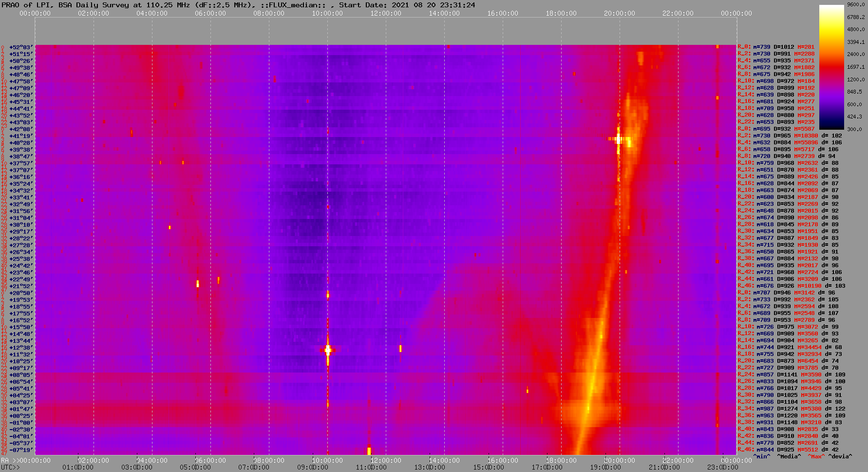Click the 'UTC>>' axis label
The image size is (868, 472).
coord(11,467)
